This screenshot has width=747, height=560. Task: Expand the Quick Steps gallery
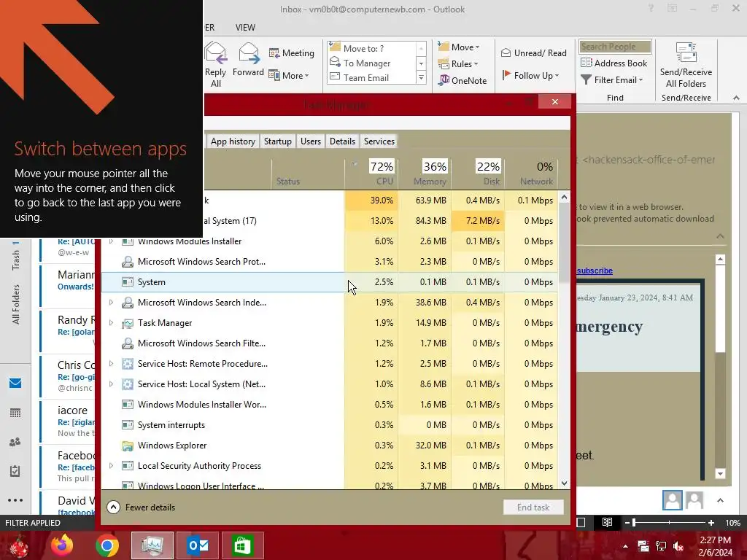click(x=421, y=77)
